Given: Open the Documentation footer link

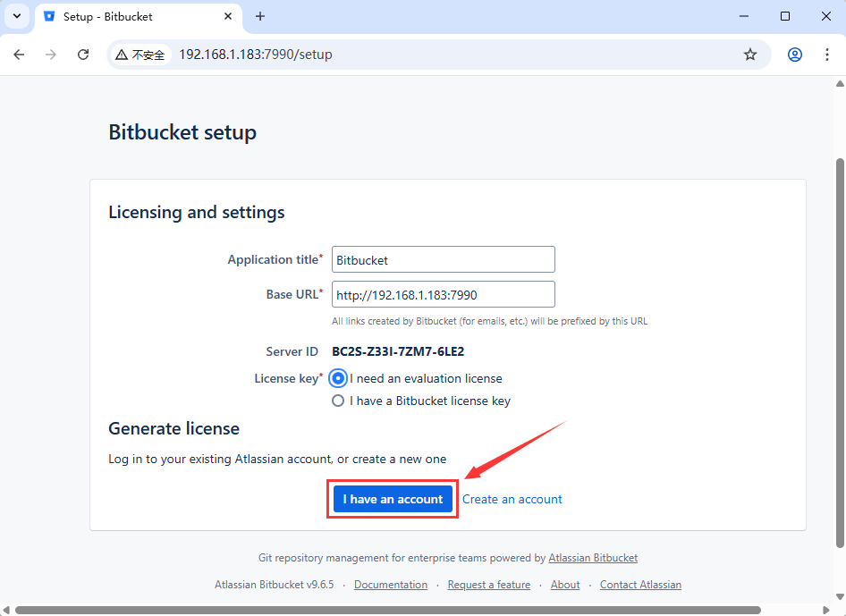Looking at the screenshot, I should click(391, 585).
